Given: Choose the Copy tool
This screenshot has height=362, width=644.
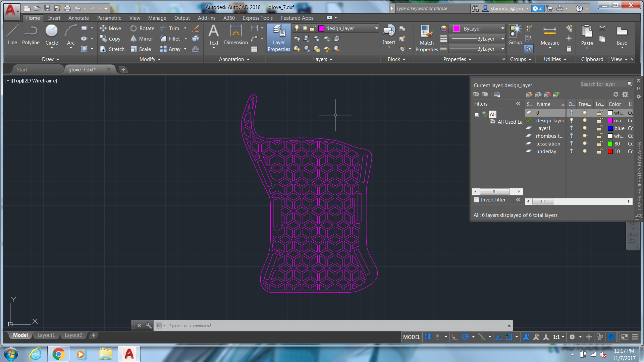Looking at the screenshot, I should point(110,39).
